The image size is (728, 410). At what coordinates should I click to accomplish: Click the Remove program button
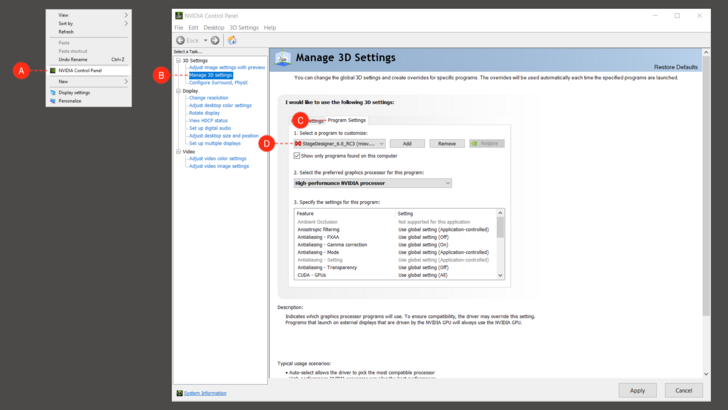tap(447, 143)
